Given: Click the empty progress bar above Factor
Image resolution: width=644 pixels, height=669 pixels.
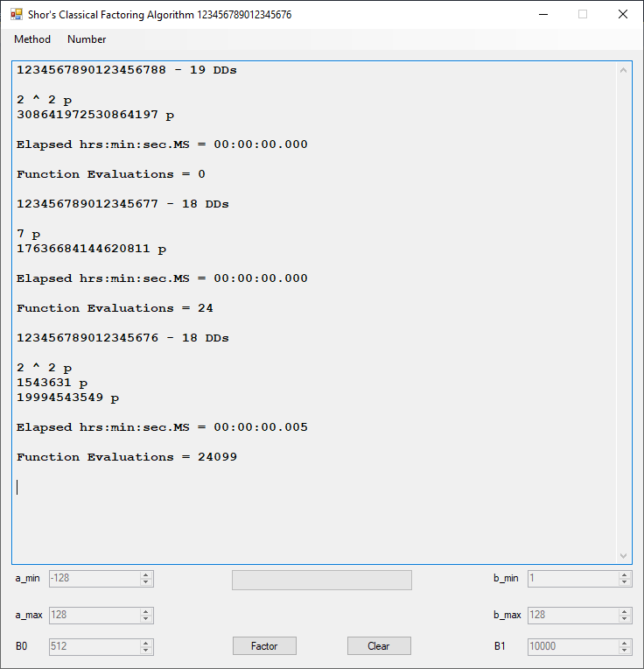Looking at the screenshot, I should coord(321,580).
